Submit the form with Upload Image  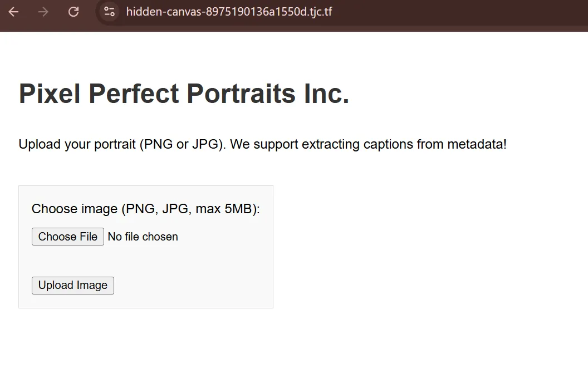coord(73,285)
